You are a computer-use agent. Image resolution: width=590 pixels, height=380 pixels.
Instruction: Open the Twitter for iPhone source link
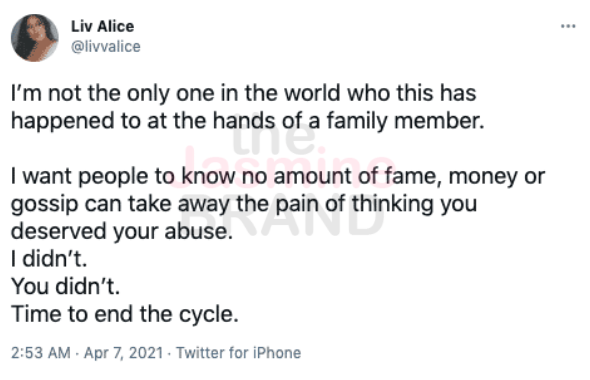239,353
